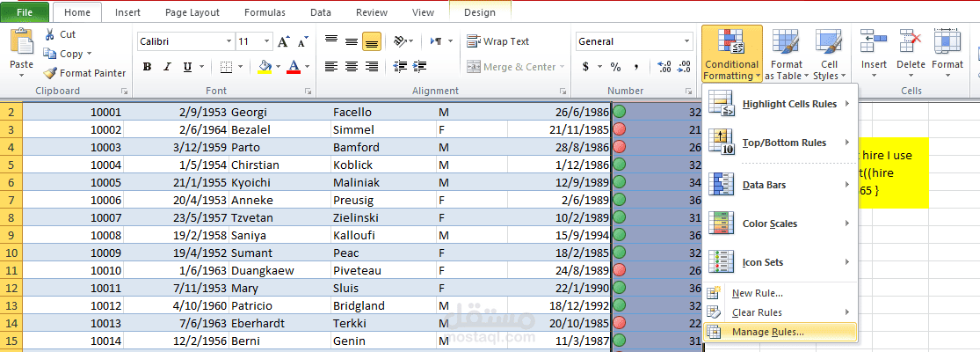Choose New Rule... menu entry
Image resolution: width=980 pixels, height=352 pixels.
point(780,293)
